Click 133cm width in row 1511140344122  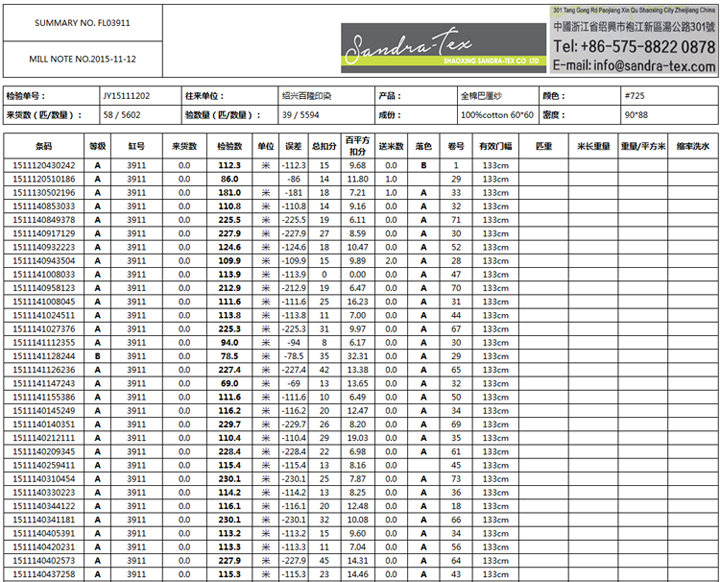coord(495,506)
